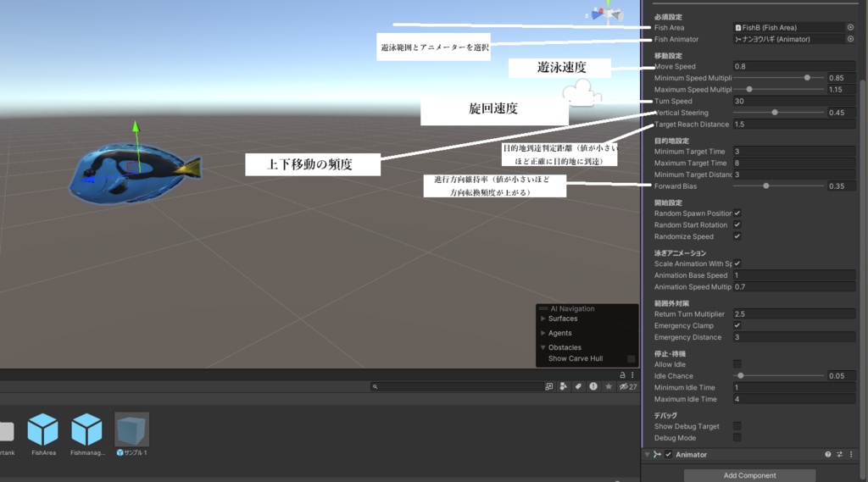The width and height of the screenshot is (868, 482).
Task: Click the Animation Speed Multiplier field
Action: [794, 286]
